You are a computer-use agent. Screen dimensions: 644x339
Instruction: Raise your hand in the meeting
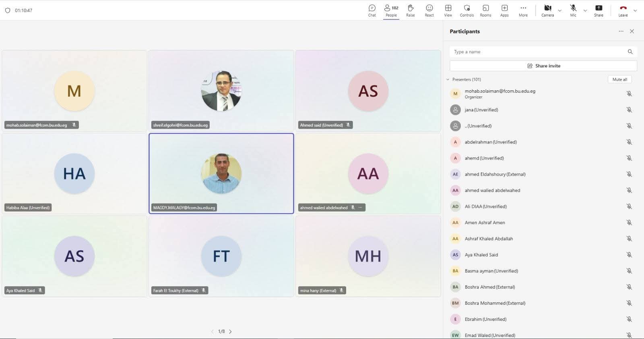click(x=410, y=10)
